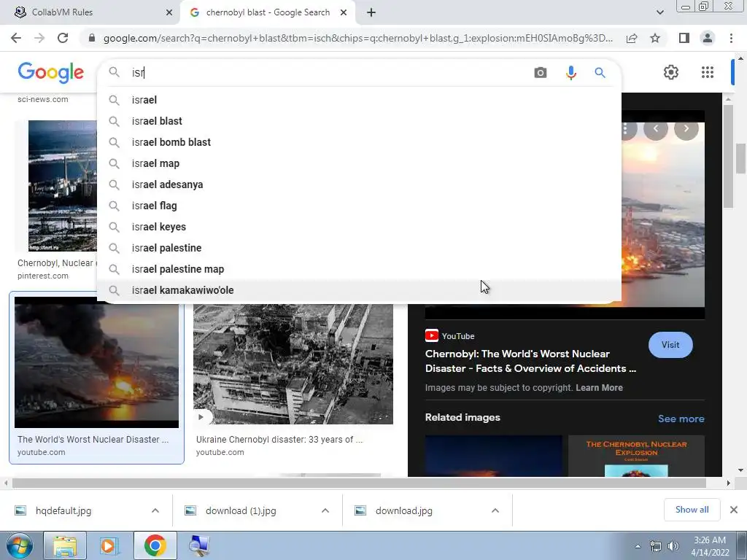Expand options for hqdefault.jpg download
This screenshot has height=560, width=747.
[x=155, y=510]
